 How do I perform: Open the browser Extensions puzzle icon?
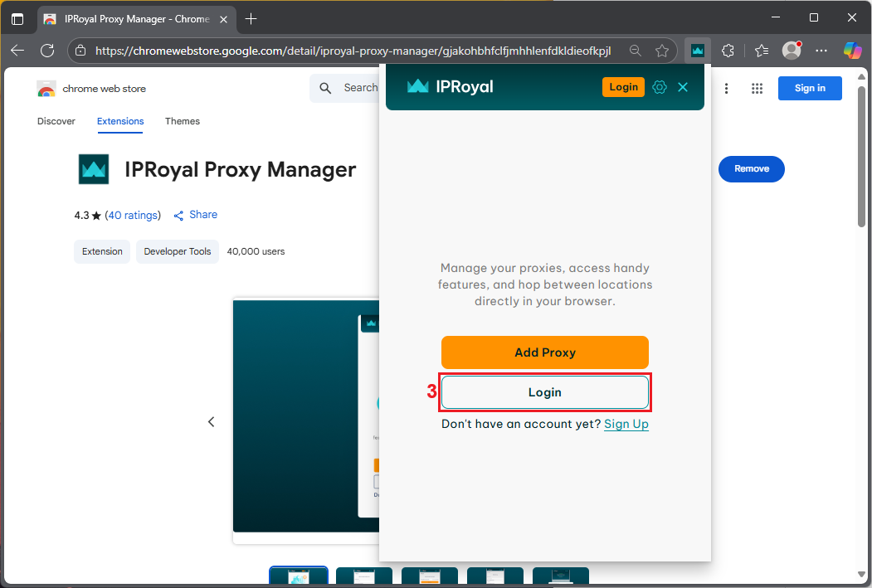pos(728,51)
